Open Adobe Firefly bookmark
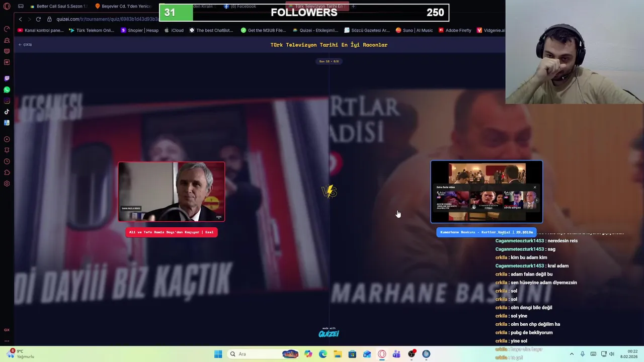Screen dimensions: 644x362 coord(455,30)
